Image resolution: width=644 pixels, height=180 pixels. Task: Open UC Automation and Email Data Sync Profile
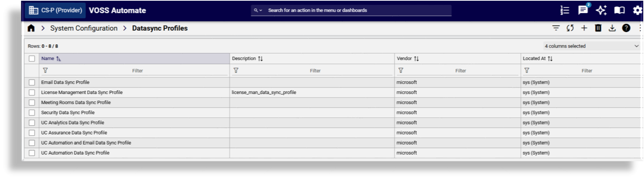[x=86, y=143]
